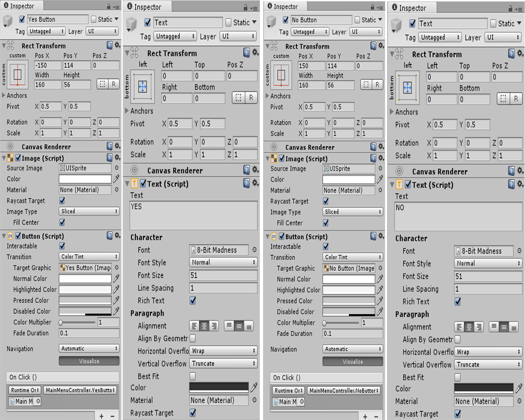Toggle Raycast Target in No Button inspector
525x420 pixels.
tap(326, 201)
